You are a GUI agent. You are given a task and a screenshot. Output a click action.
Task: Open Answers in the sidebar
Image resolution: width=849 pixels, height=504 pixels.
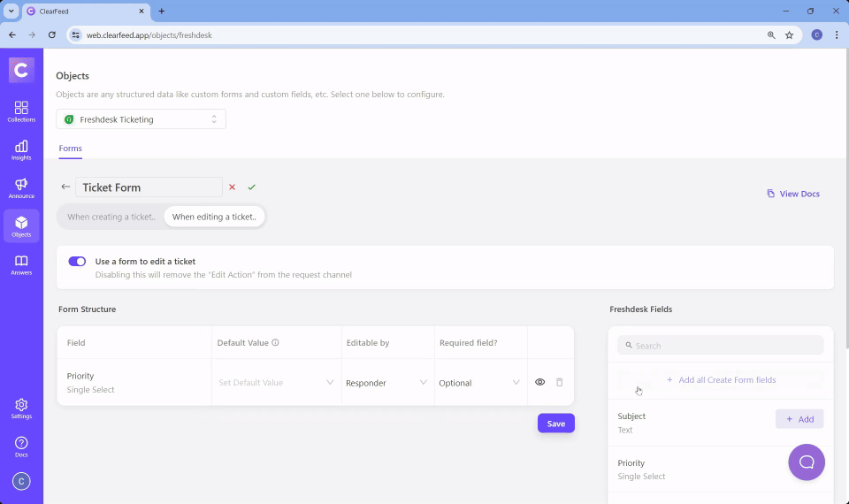21,264
